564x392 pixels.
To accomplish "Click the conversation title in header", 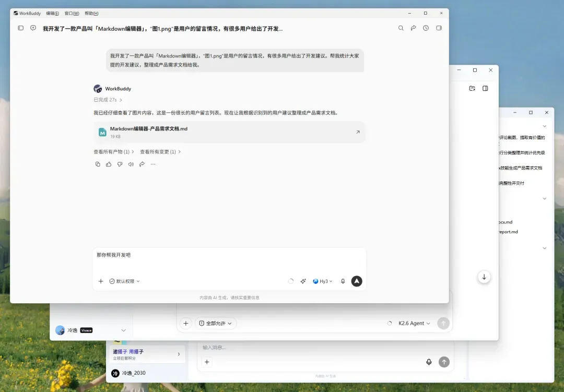I will [162, 28].
